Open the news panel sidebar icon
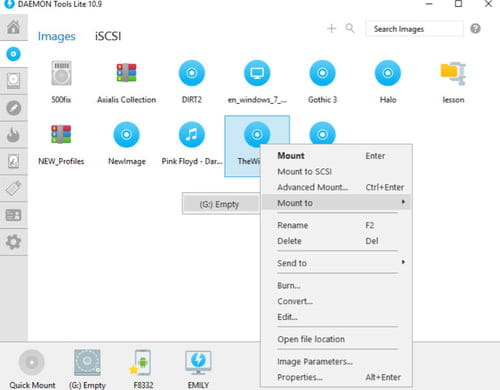 (x=13, y=215)
